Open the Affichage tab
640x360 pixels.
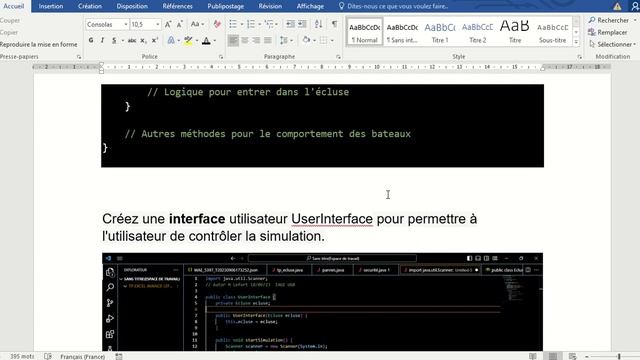(x=310, y=6)
